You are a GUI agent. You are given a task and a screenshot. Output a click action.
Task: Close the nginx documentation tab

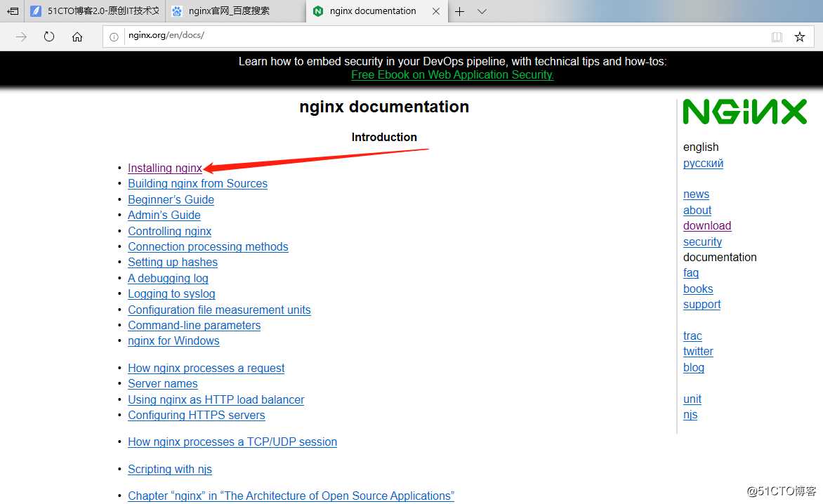[435, 11]
